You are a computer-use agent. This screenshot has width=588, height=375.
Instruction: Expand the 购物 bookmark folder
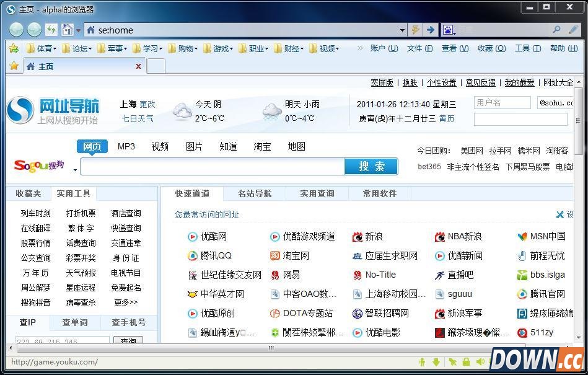pos(183,48)
